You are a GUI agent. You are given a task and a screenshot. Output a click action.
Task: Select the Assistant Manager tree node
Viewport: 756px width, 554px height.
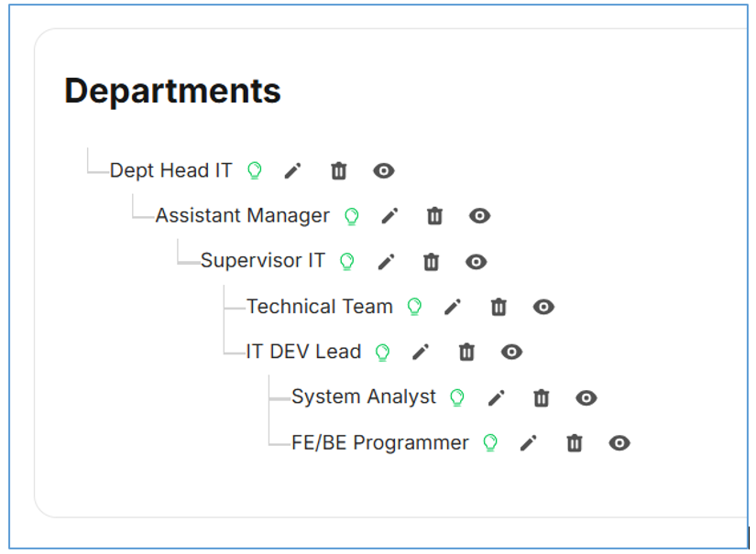pos(242,216)
